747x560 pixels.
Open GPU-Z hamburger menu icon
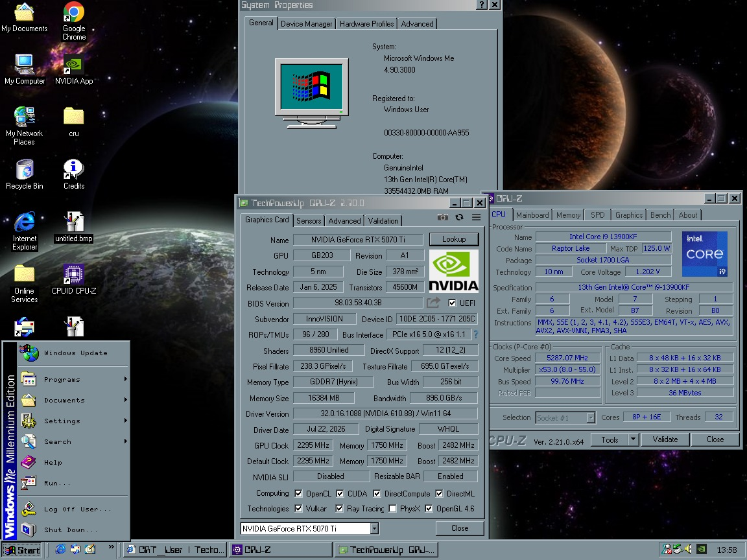coord(476,217)
